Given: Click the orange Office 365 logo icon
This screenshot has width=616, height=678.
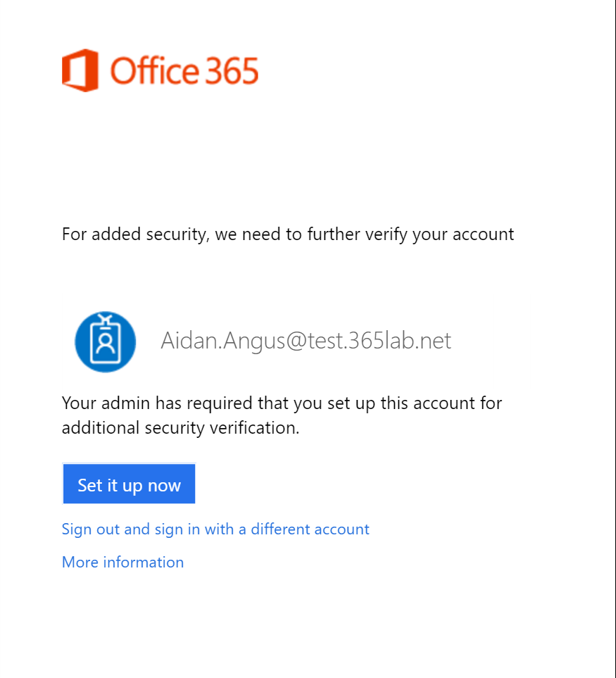Looking at the screenshot, I should pos(80,70).
